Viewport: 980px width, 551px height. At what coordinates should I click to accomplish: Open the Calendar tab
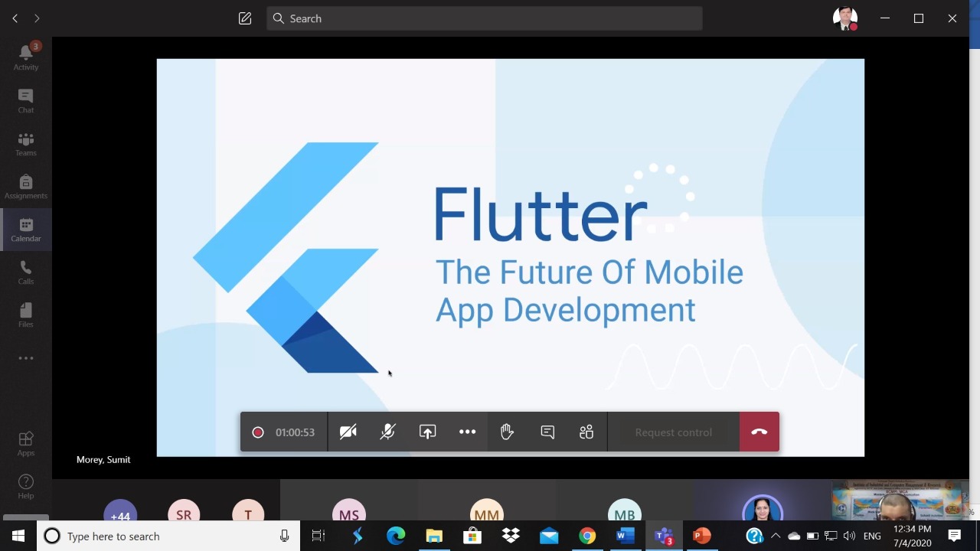25,229
